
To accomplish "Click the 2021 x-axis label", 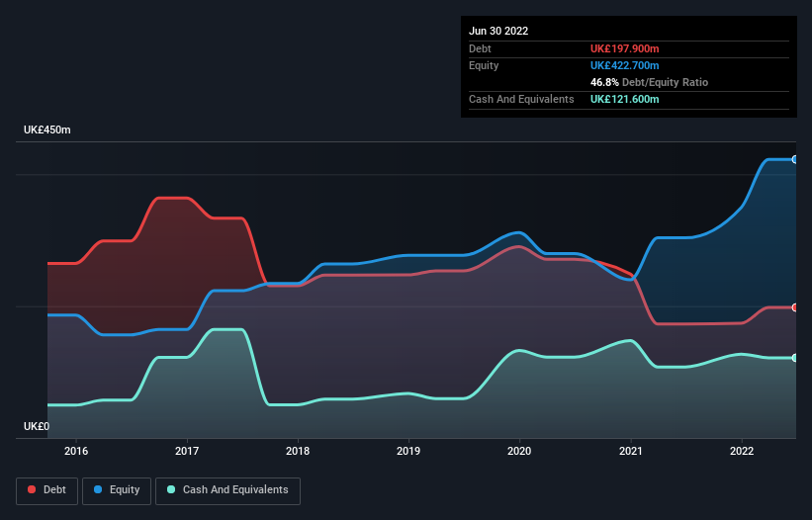I will 631,451.
